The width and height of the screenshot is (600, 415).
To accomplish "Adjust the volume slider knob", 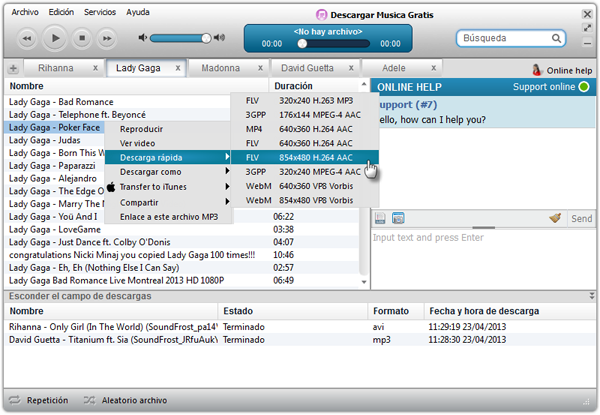I will [x=206, y=38].
